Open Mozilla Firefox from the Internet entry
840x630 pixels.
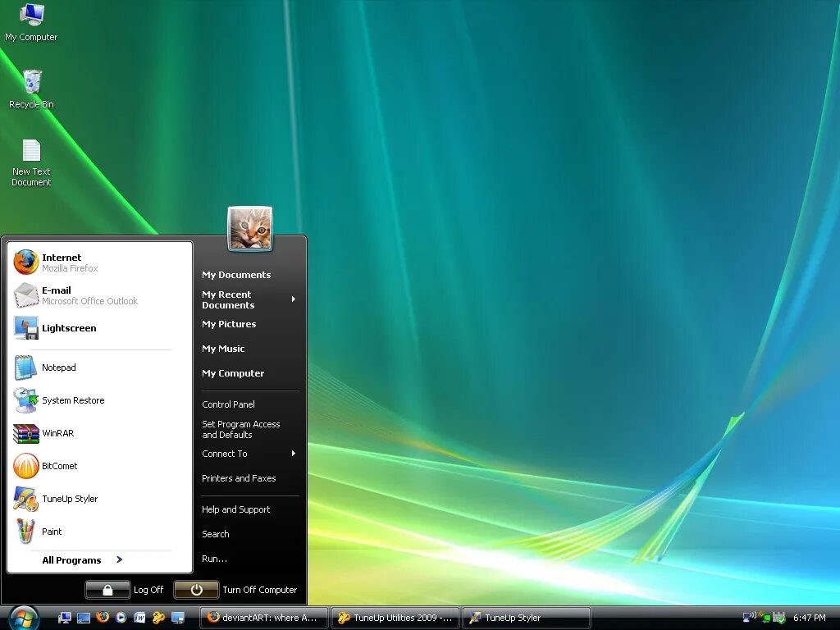coord(99,262)
